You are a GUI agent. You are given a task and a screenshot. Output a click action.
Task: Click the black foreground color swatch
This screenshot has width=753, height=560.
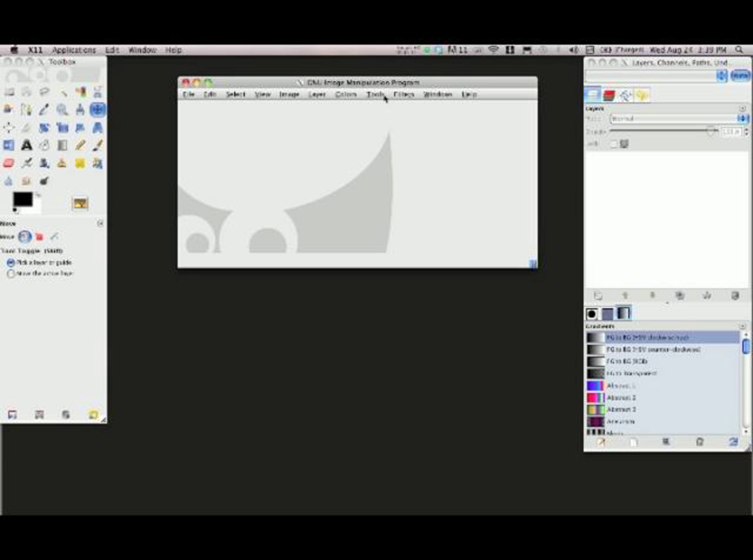[22, 199]
